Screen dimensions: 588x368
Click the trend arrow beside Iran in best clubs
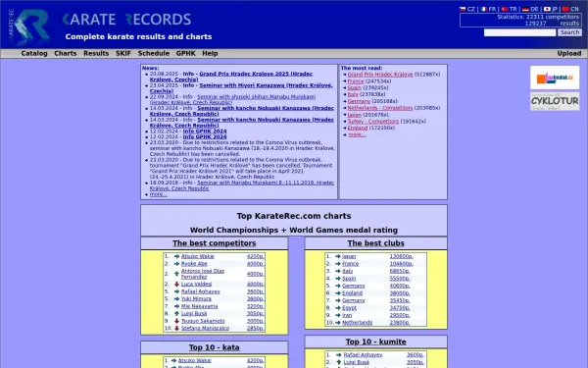[338, 315]
